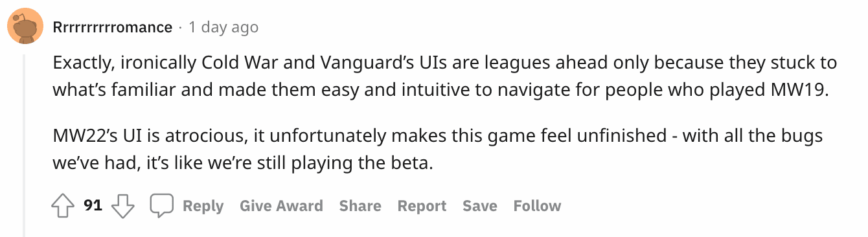Give Award to this comment
The height and width of the screenshot is (237, 868).
281,206
